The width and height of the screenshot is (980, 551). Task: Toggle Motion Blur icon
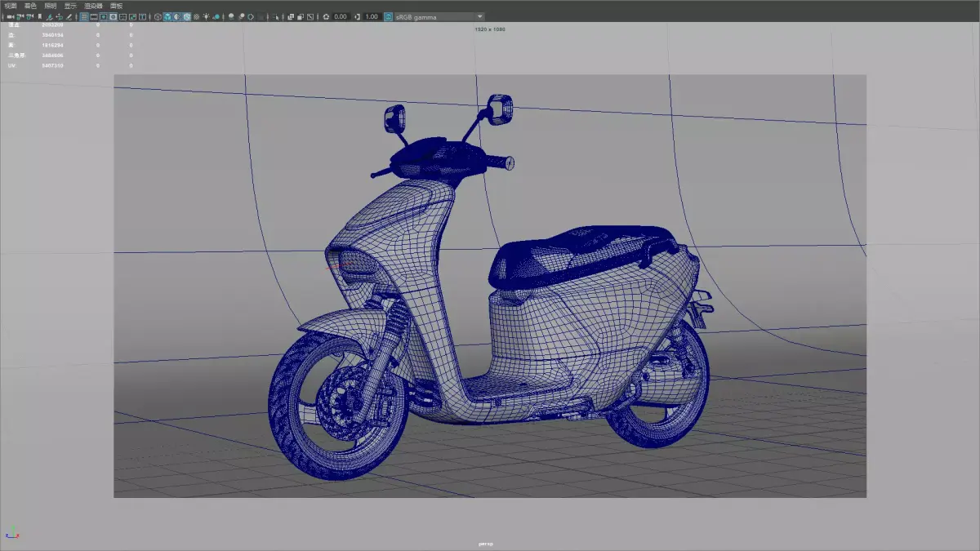coord(240,16)
